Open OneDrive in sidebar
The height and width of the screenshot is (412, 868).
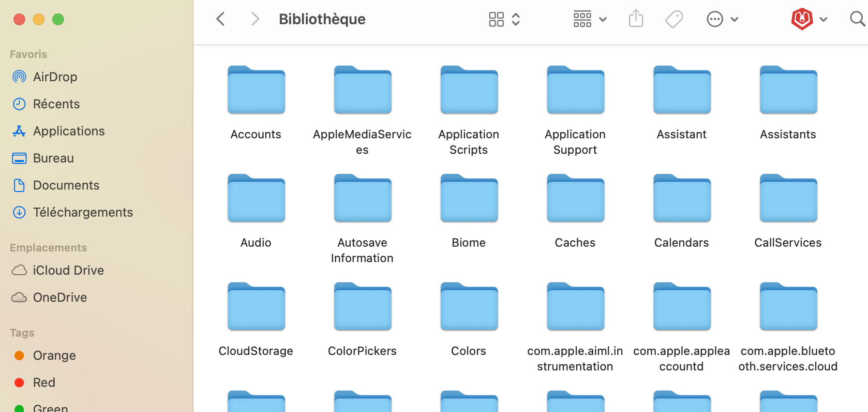point(60,297)
